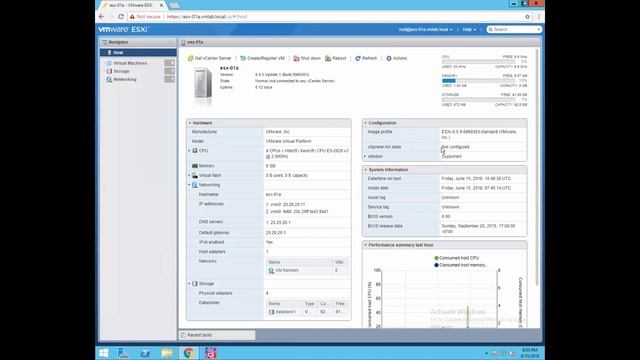This screenshot has height=360, width=640.
Task: Open the Actions gear menu
Action: [x=396, y=58]
